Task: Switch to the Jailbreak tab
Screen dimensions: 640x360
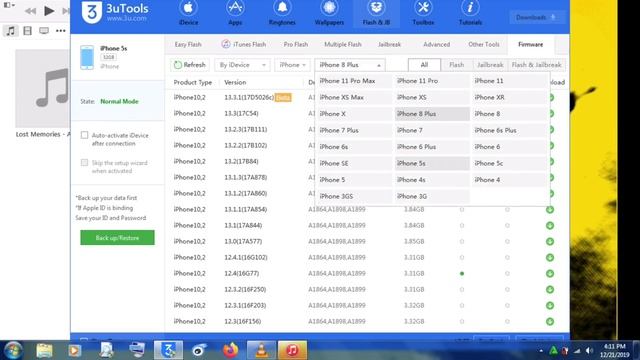Action: pyautogui.click(x=389, y=44)
